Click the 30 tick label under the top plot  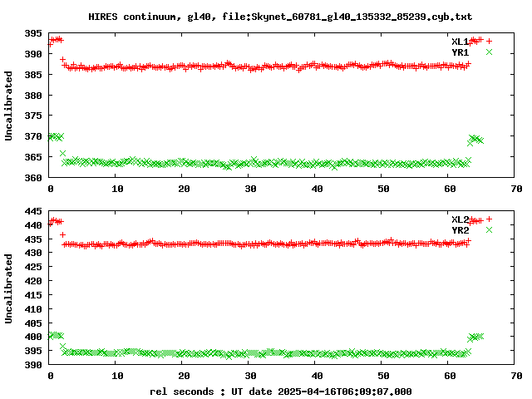tap(250, 189)
